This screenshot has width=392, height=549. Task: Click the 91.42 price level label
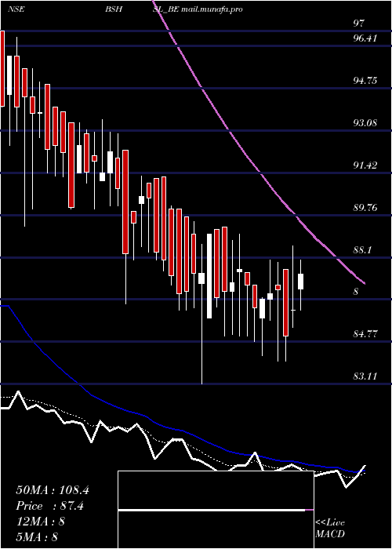click(365, 165)
